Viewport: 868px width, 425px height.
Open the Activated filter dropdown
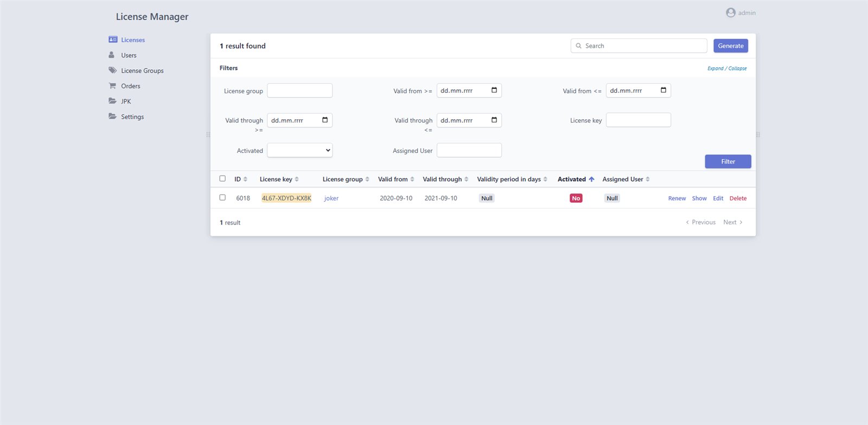[x=299, y=150]
